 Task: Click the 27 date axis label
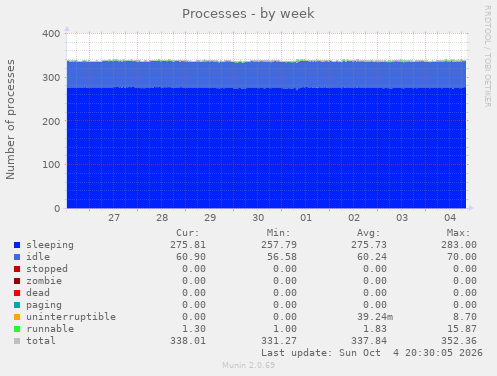click(x=114, y=218)
